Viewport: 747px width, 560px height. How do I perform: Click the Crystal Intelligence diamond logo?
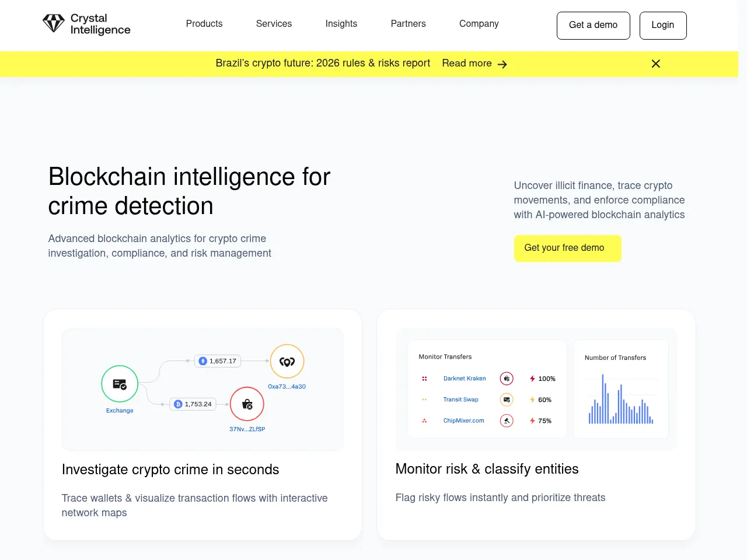[x=54, y=23]
